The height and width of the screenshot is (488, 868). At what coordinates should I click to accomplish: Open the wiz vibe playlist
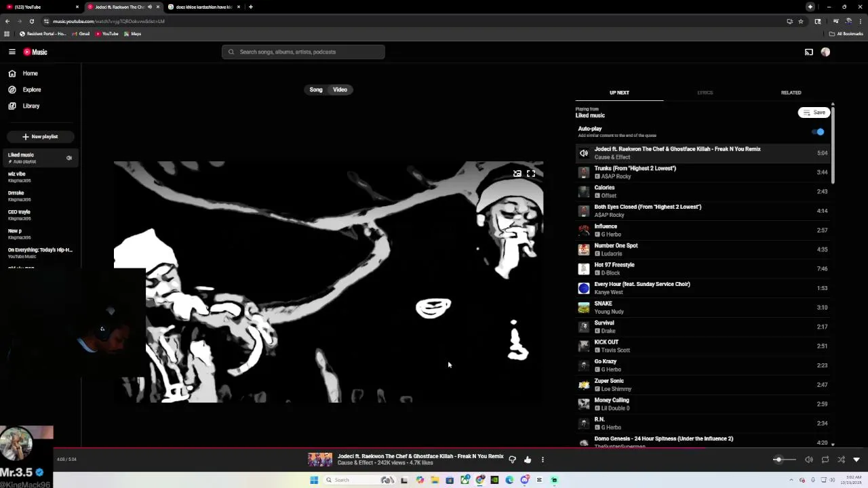40,177
